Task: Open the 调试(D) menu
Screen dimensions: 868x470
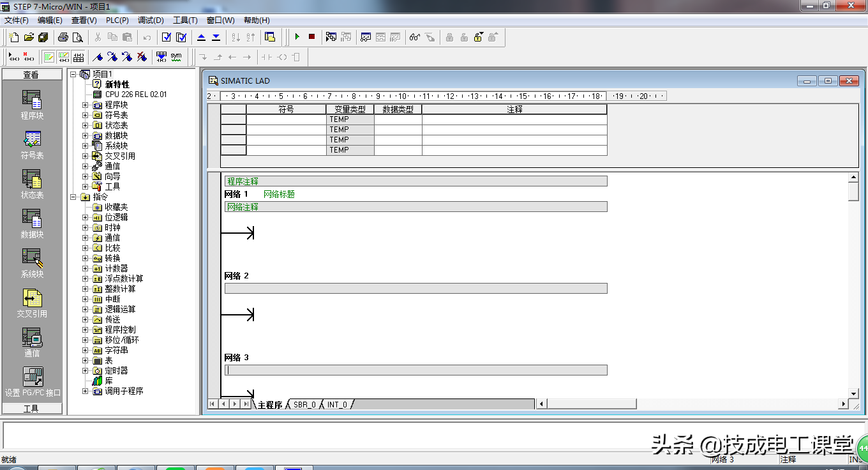Action: (x=151, y=20)
